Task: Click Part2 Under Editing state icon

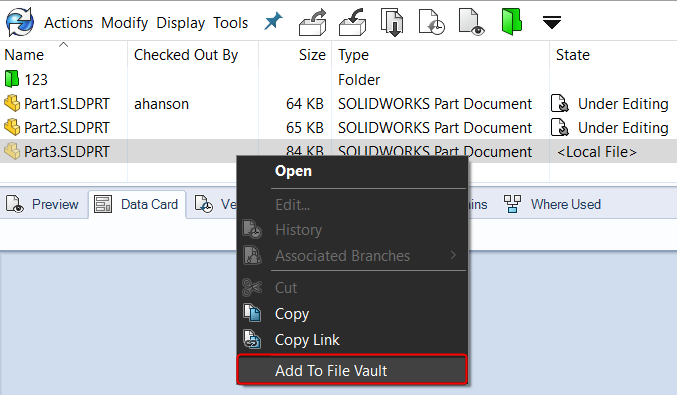Action: click(560, 127)
